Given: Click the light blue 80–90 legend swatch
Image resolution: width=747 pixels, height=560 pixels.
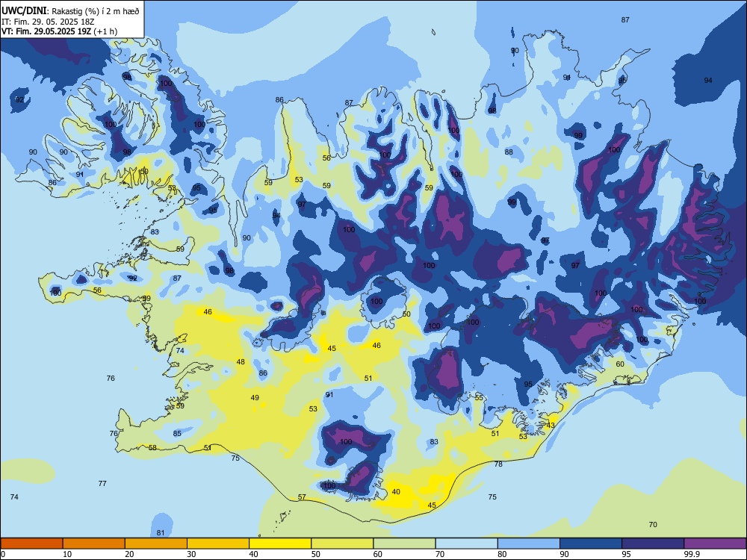Looking at the screenshot, I should pos(529,544).
